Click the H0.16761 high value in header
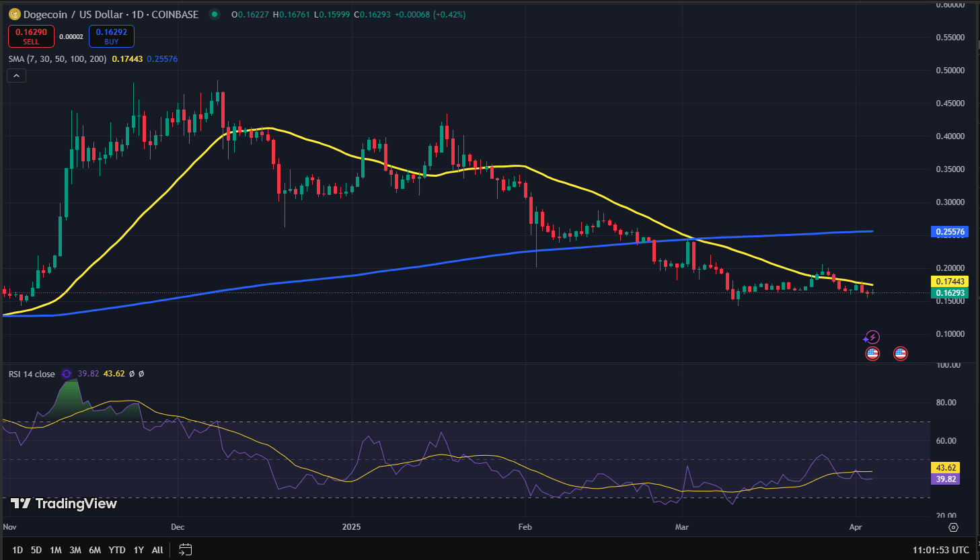This screenshot has width=980, height=560. tap(291, 14)
